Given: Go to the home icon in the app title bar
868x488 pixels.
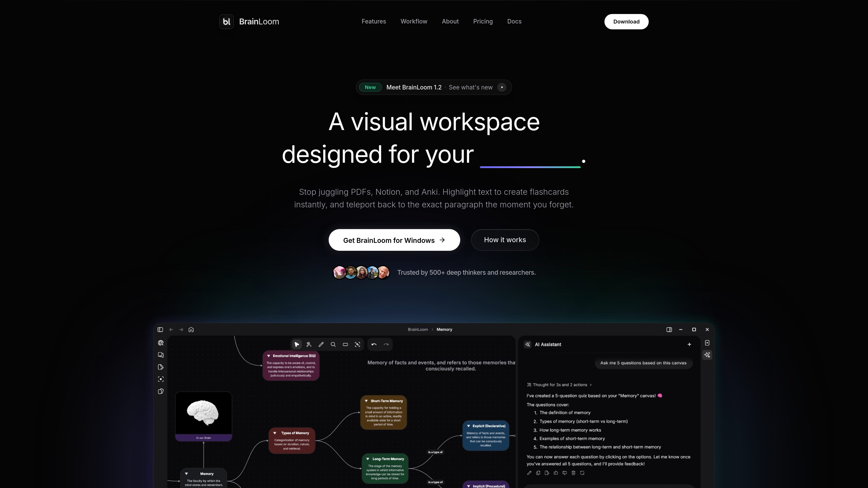Looking at the screenshot, I should tap(191, 329).
